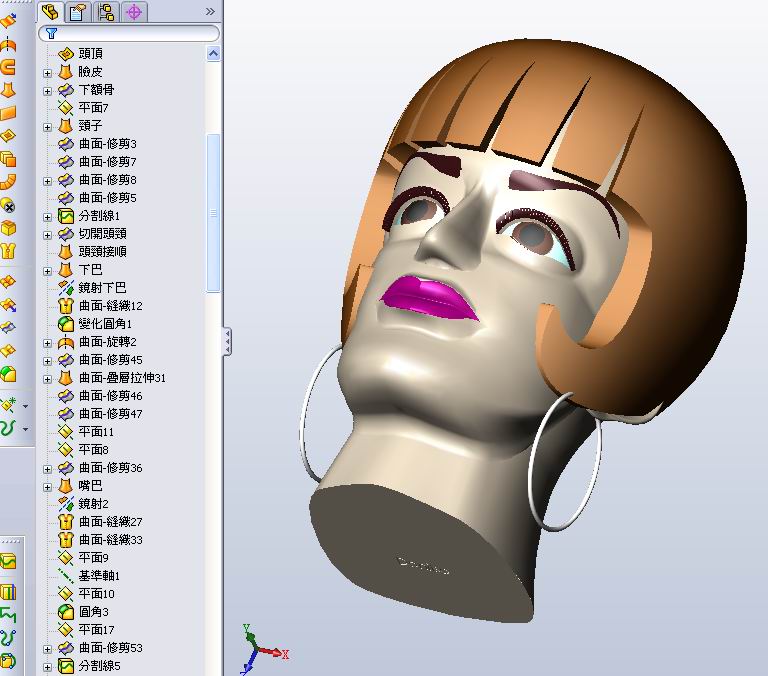This screenshot has height=676, width=768.
Task: Select the 平面8 plane
Action: point(94,450)
